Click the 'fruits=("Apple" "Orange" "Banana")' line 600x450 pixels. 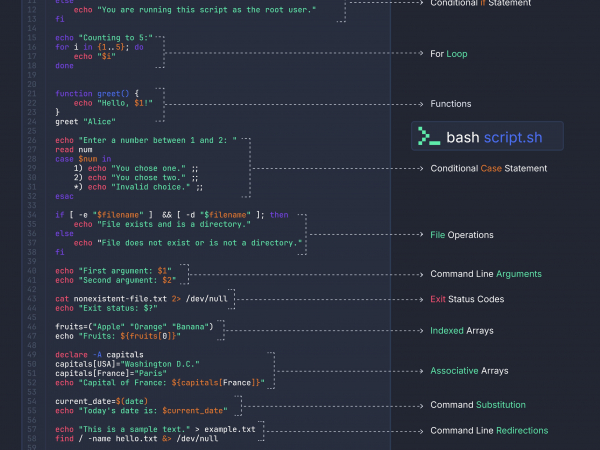[134, 327]
